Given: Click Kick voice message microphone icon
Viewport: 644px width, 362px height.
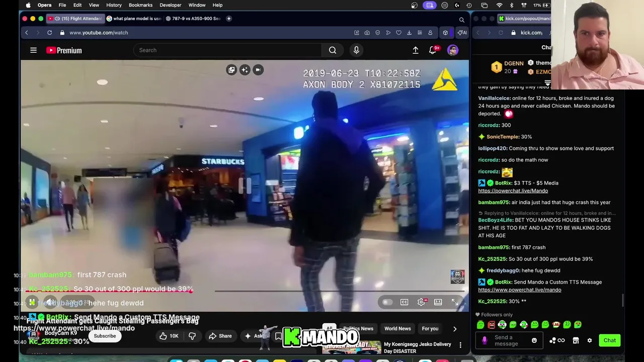Looking at the screenshot, I should (x=485, y=340).
